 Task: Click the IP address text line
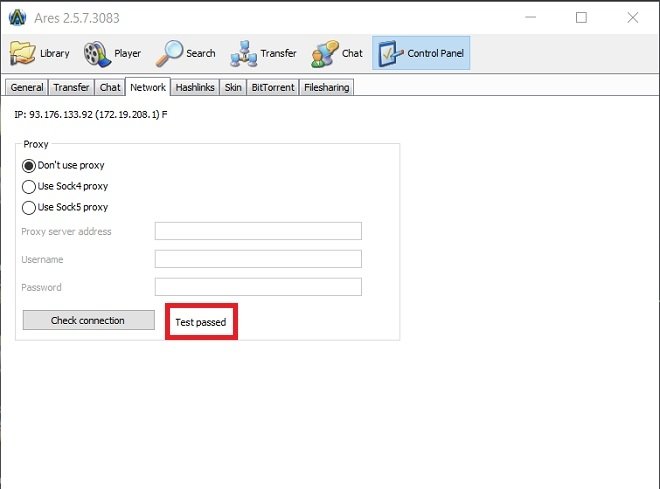(90, 114)
